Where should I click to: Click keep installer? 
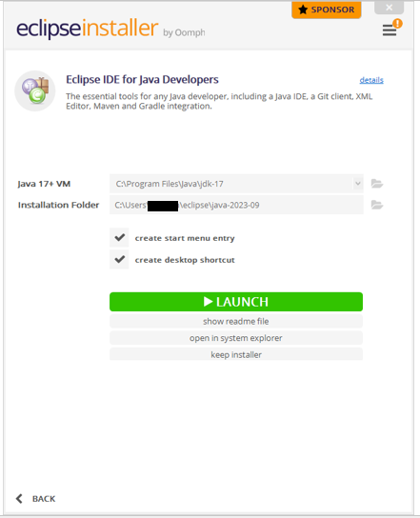click(x=236, y=354)
